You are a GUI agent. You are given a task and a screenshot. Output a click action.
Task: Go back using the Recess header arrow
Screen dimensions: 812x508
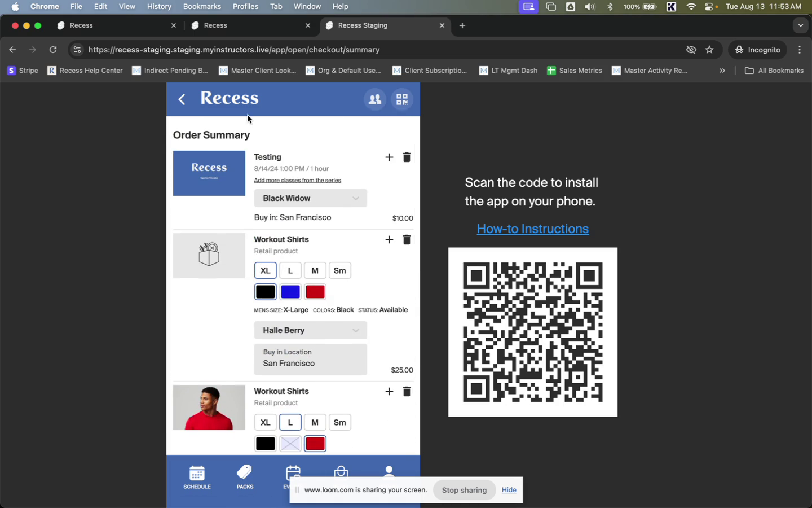(x=182, y=99)
